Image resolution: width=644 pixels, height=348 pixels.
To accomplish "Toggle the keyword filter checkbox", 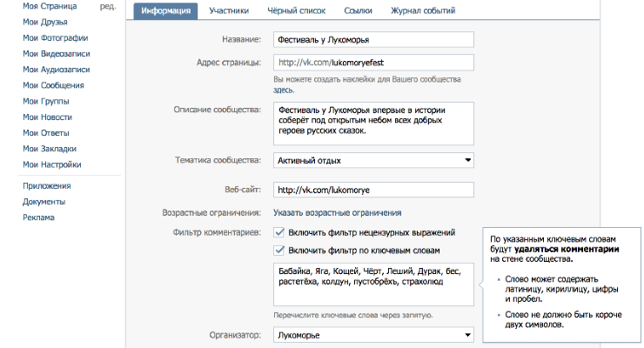I will click(x=279, y=251).
